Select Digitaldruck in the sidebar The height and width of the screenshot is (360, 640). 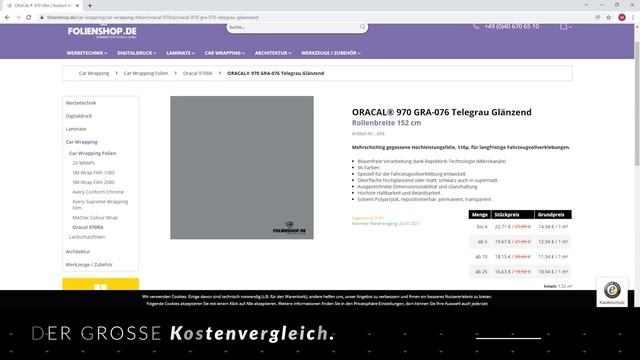point(79,116)
